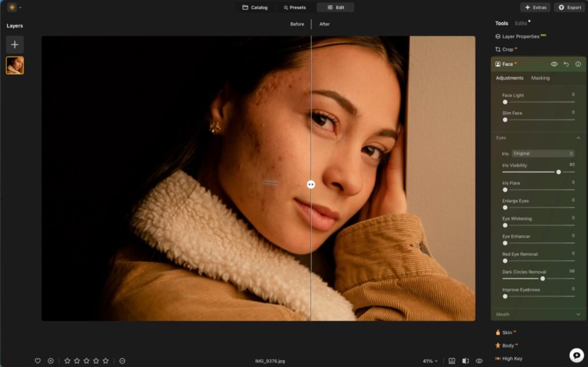Select the Face tool icon
The width and height of the screenshot is (588, 367).
click(x=497, y=64)
